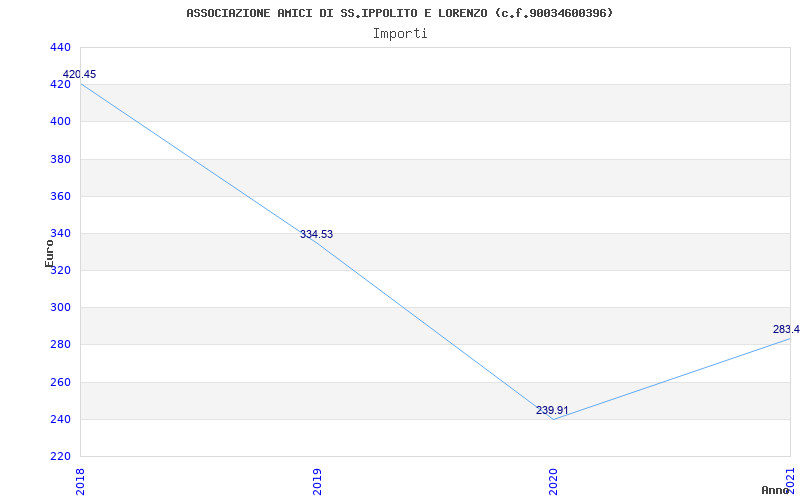Click the 'Anno' x-axis title

pyautogui.click(x=775, y=490)
